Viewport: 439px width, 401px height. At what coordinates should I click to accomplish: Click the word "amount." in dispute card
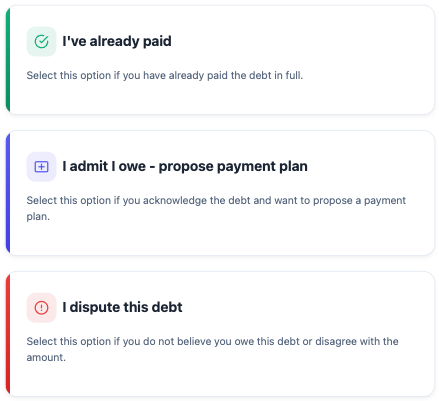(x=46, y=358)
